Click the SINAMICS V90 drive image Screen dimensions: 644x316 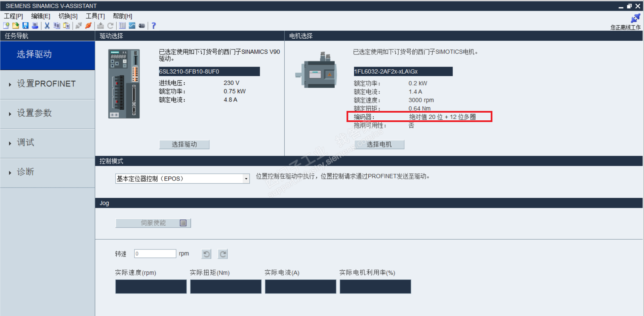[124, 84]
